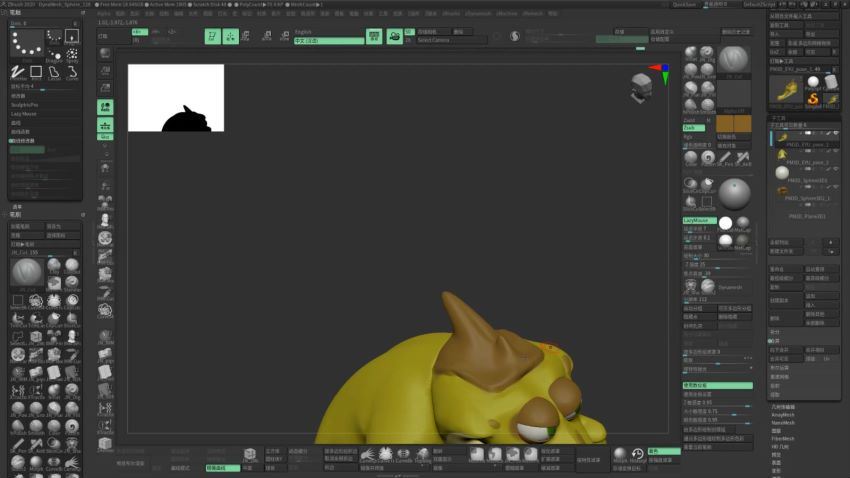850x478 pixels.
Task: Expand the HD 几何 section
Action: (x=780, y=447)
